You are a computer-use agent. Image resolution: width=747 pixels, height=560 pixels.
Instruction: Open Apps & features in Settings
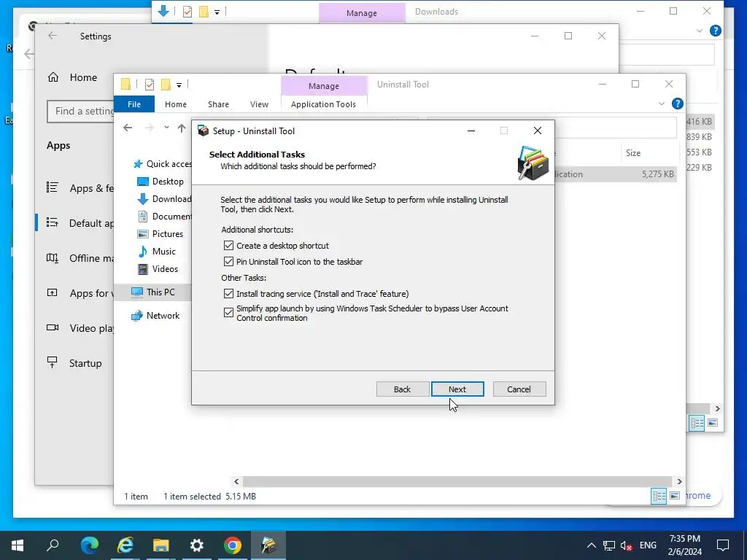[x=80, y=188]
